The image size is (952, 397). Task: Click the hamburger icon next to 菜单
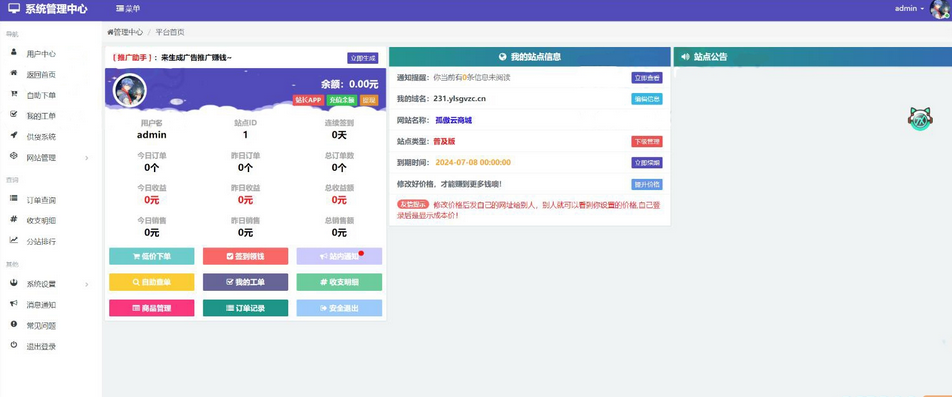[x=120, y=9]
